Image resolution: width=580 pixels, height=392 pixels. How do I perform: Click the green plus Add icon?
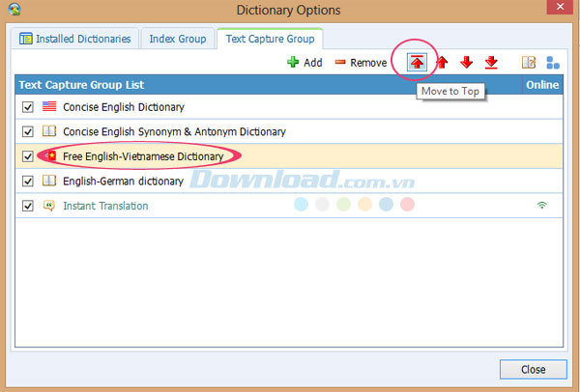tap(293, 63)
